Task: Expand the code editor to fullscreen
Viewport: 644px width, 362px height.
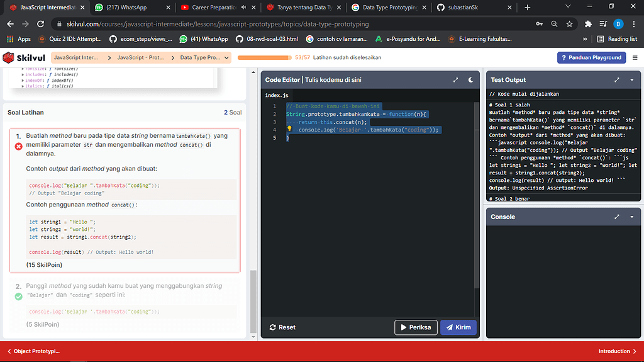Action: pyautogui.click(x=455, y=80)
